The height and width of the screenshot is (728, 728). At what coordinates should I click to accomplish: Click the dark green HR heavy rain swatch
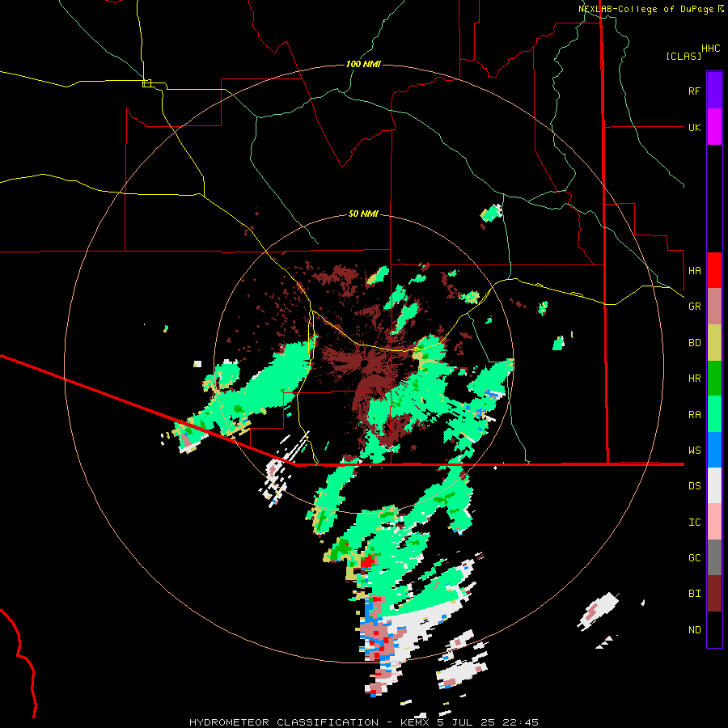click(x=714, y=379)
